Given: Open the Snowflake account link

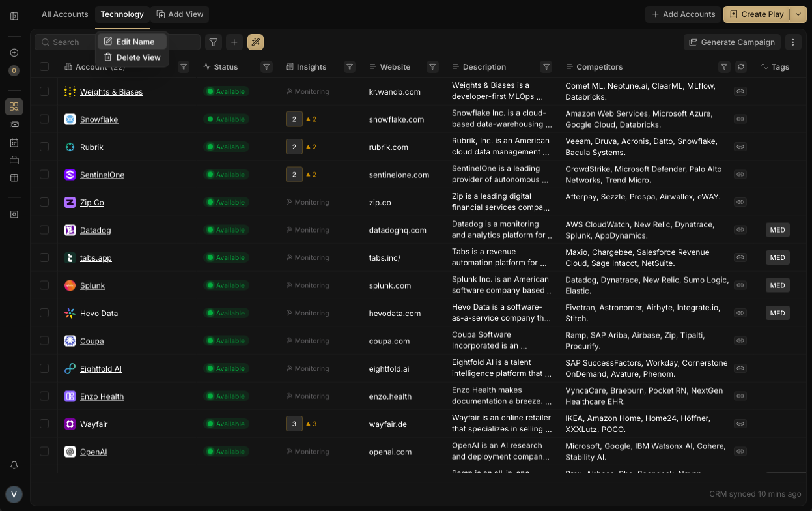Looking at the screenshot, I should (x=99, y=119).
